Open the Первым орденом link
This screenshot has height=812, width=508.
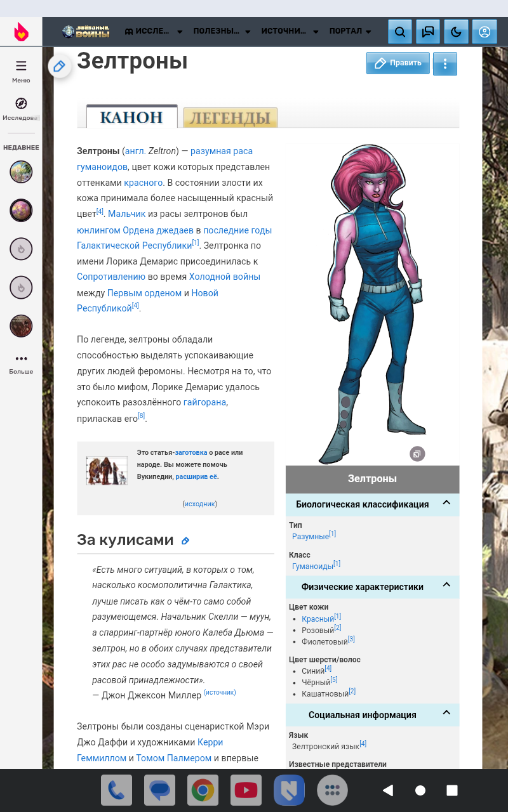click(144, 293)
